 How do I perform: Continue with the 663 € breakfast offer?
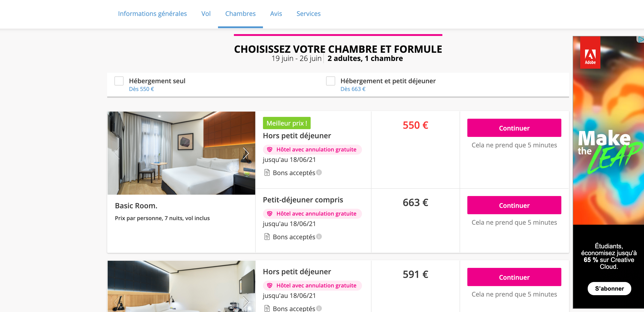514,205
